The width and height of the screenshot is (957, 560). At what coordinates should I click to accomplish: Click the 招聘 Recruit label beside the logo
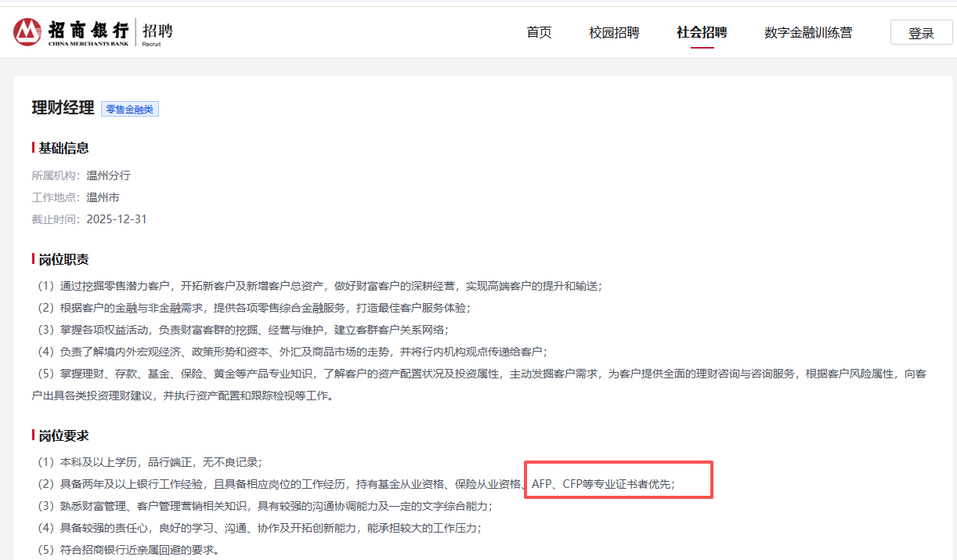[157, 32]
